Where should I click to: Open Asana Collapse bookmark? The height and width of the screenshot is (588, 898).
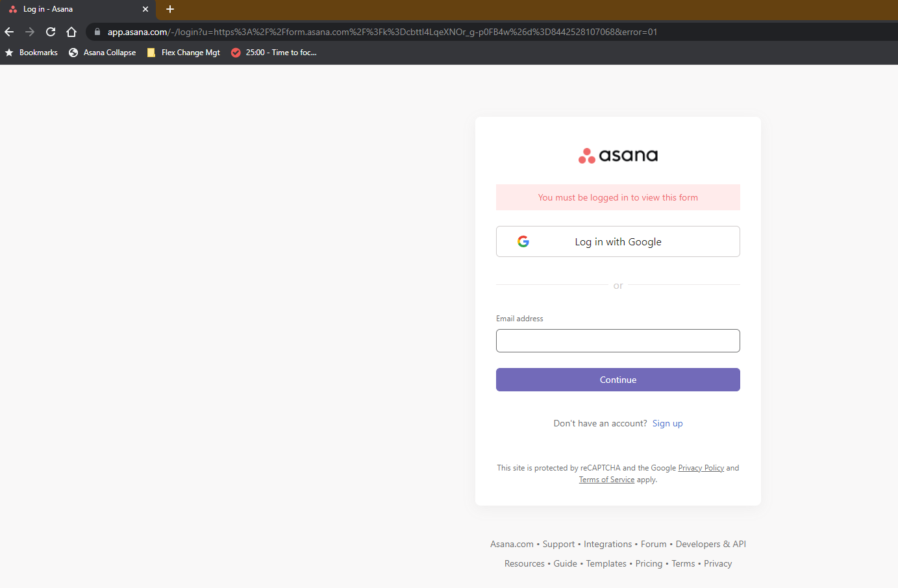[103, 53]
